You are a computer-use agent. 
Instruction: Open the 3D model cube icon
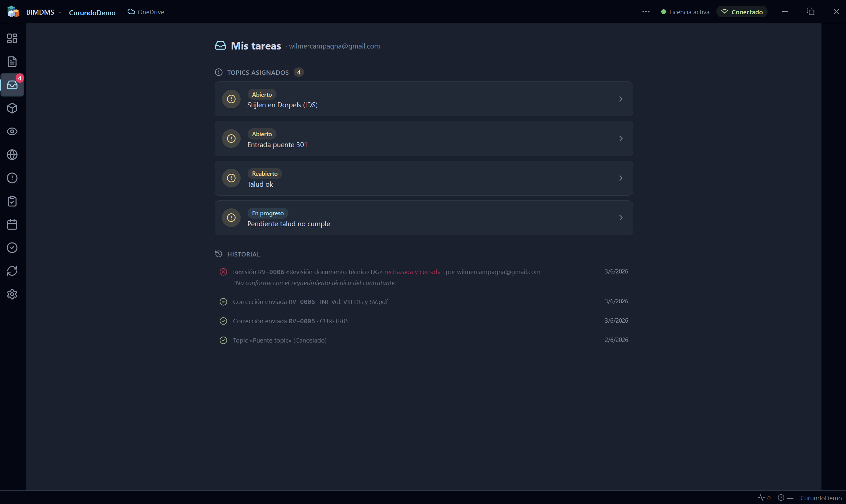12,108
